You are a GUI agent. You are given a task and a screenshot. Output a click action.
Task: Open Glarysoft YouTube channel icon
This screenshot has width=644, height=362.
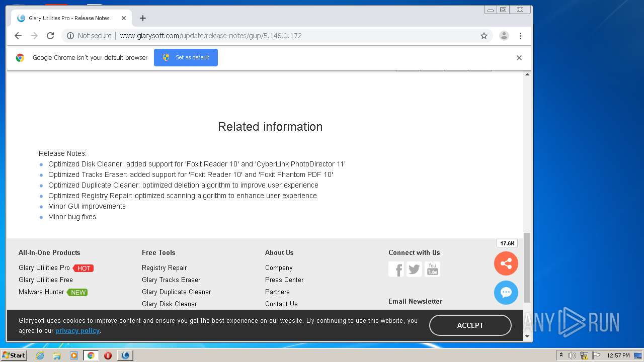[x=432, y=269]
